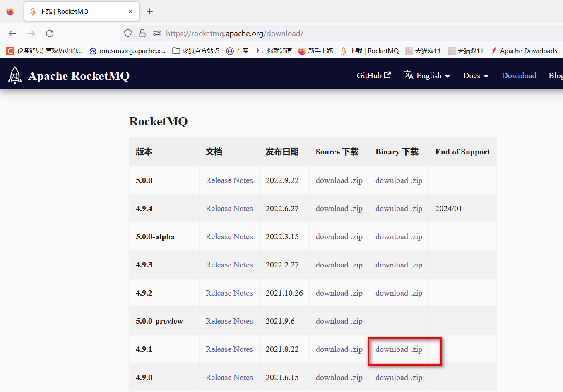This screenshot has width=563, height=392.
Task: Open the tracking protection shield icon
Action: (x=128, y=34)
